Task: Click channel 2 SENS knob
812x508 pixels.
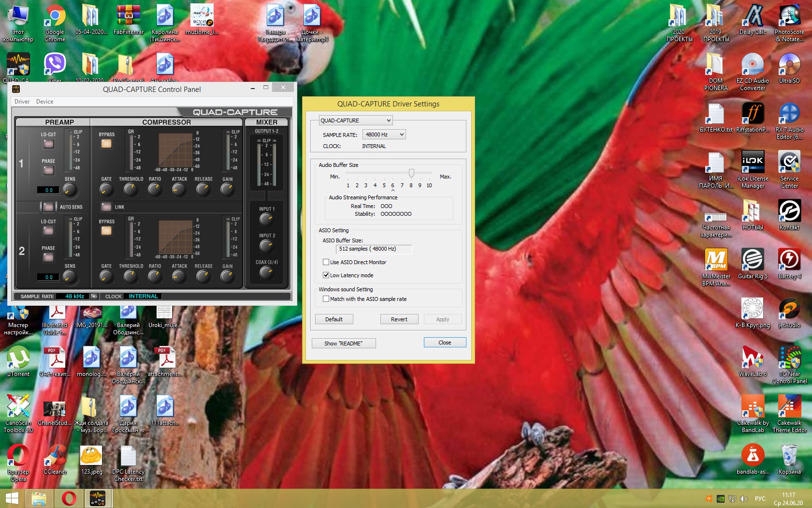Action: click(x=70, y=277)
